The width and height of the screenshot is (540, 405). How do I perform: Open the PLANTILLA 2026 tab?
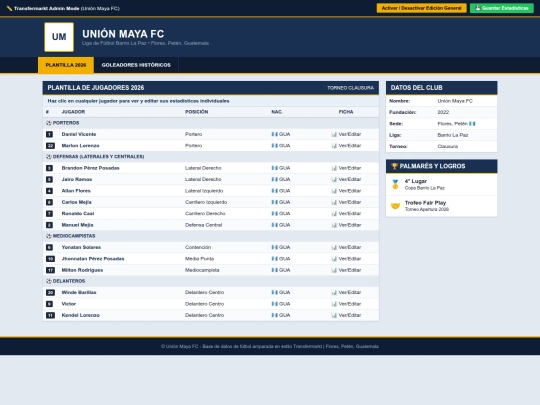66,65
